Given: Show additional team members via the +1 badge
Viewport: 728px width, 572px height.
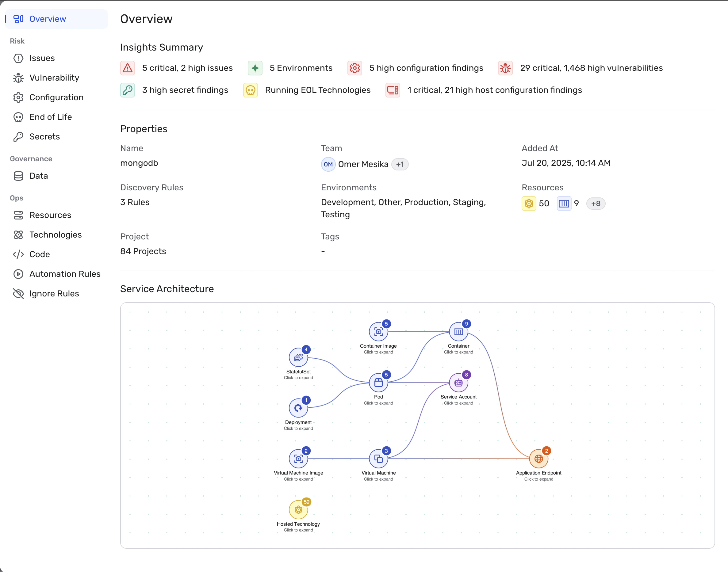Looking at the screenshot, I should pyautogui.click(x=400, y=164).
